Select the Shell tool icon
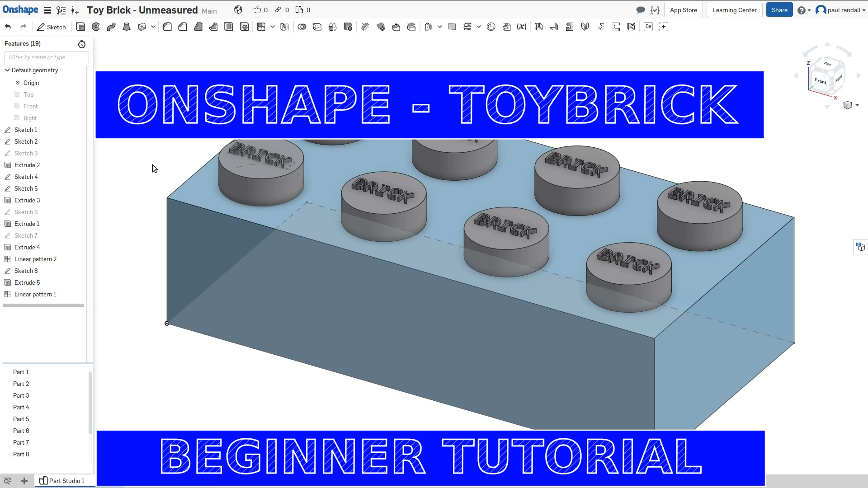 pos(229,27)
